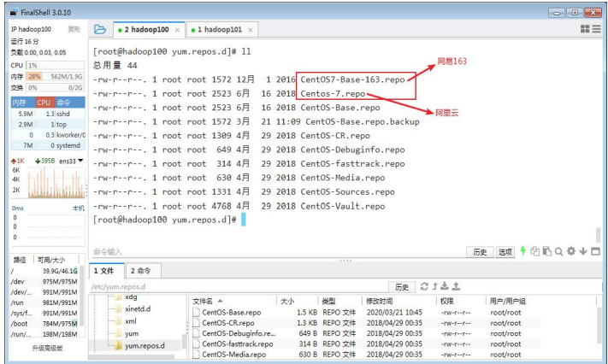
Task: Open the ens33 network interface dropdown
Action: click(x=80, y=161)
